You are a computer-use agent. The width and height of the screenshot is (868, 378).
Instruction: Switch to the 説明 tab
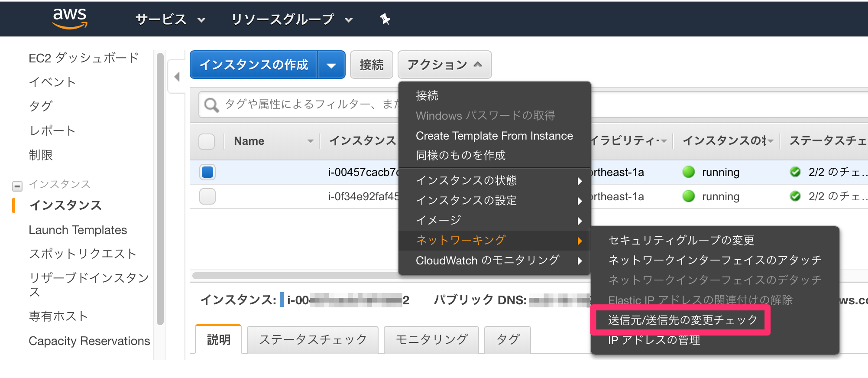coord(218,339)
